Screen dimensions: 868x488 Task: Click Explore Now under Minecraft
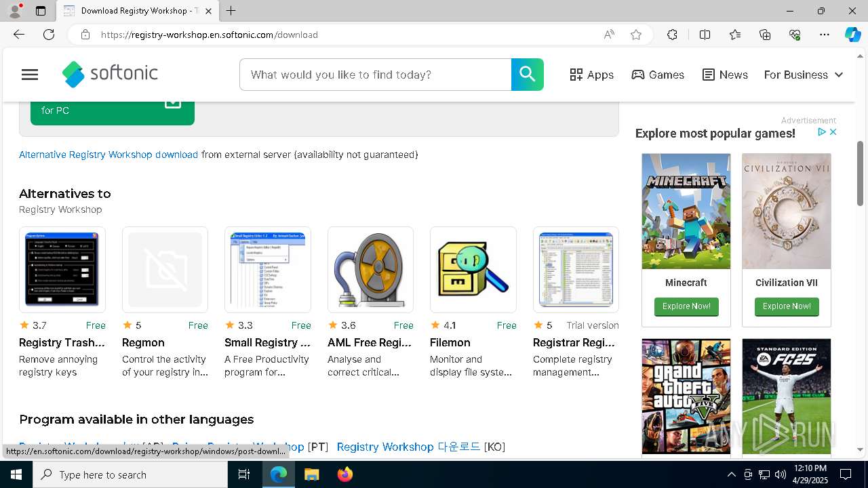click(686, 306)
